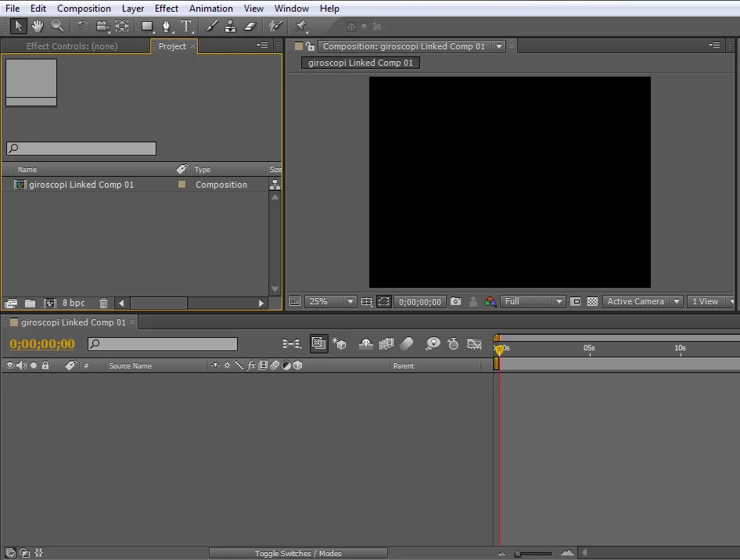The width and height of the screenshot is (740, 560).
Task: Select the Rotation tool
Action: [83, 26]
